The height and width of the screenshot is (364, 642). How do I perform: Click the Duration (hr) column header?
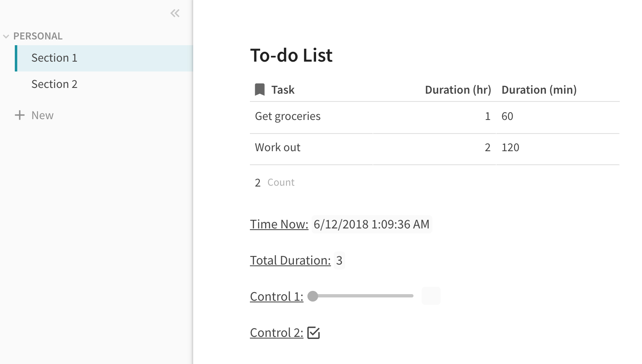click(x=458, y=90)
